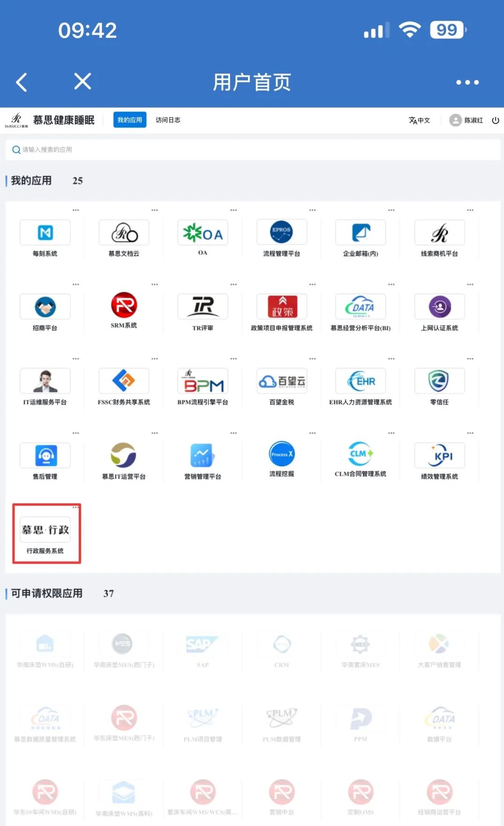
Task: Open 企业邮箱(内) mail app
Action: pos(360,233)
